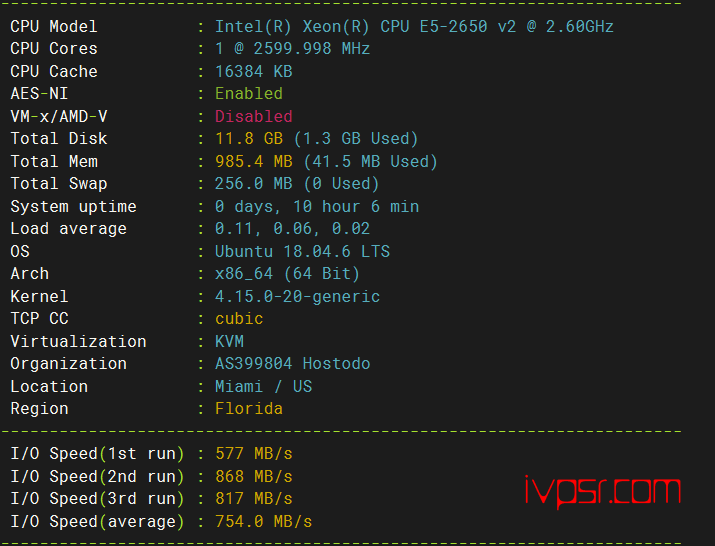715x546 pixels.
Task: Select the '256.0 MB (0 Used)' swap value
Action: [297, 183]
